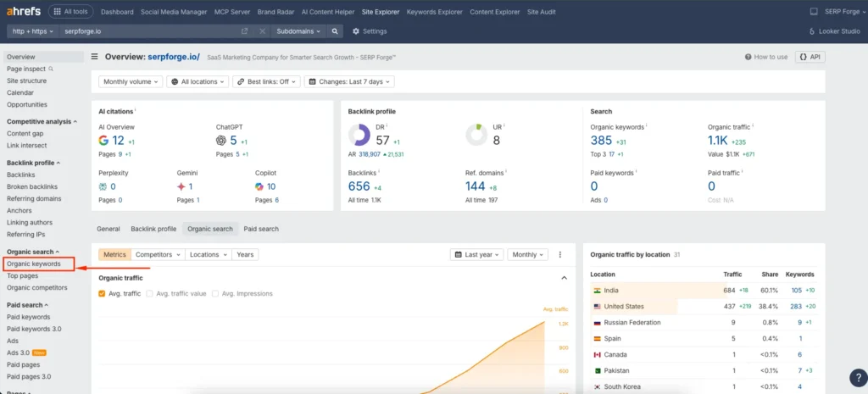Click the Ahrefs logo
The width and height of the screenshot is (868, 394).
(22, 12)
